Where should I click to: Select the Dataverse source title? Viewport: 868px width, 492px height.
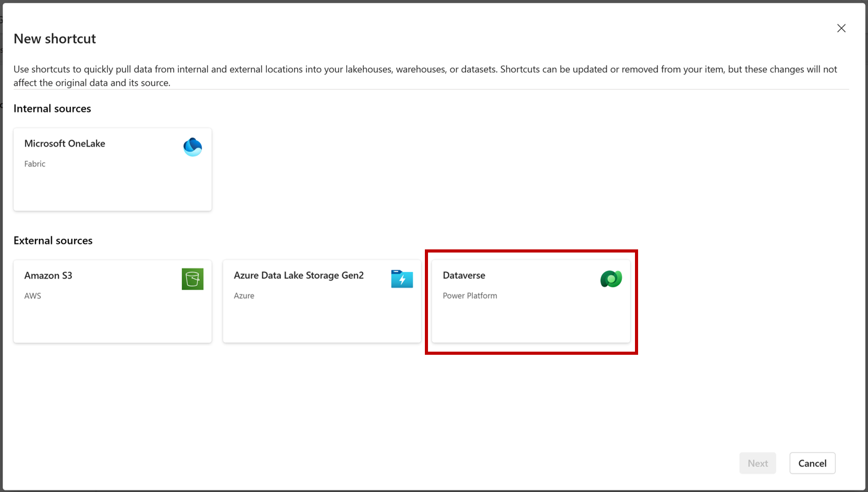(463, 275)
